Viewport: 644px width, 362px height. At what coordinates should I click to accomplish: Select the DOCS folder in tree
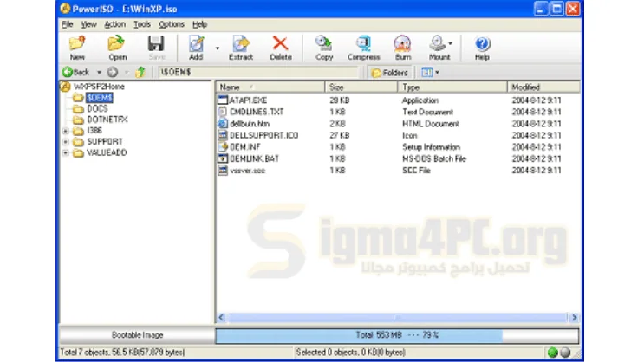(x=97, y=109)
